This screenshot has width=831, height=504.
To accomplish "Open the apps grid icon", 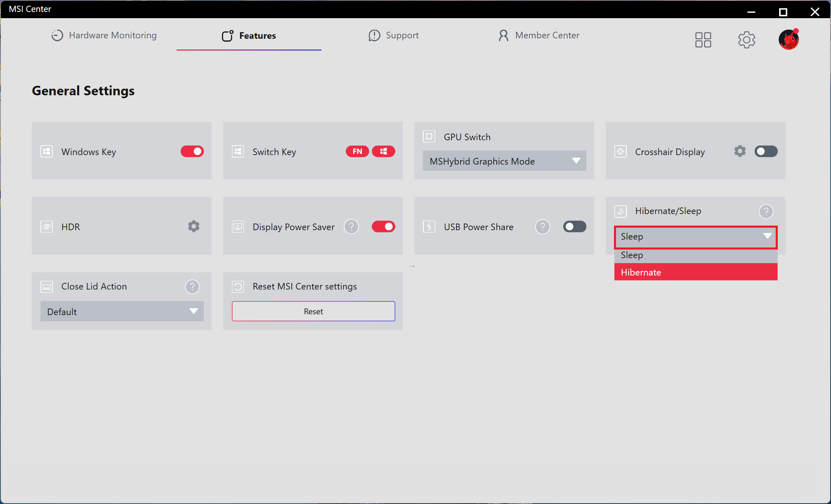I will point(703,40).
